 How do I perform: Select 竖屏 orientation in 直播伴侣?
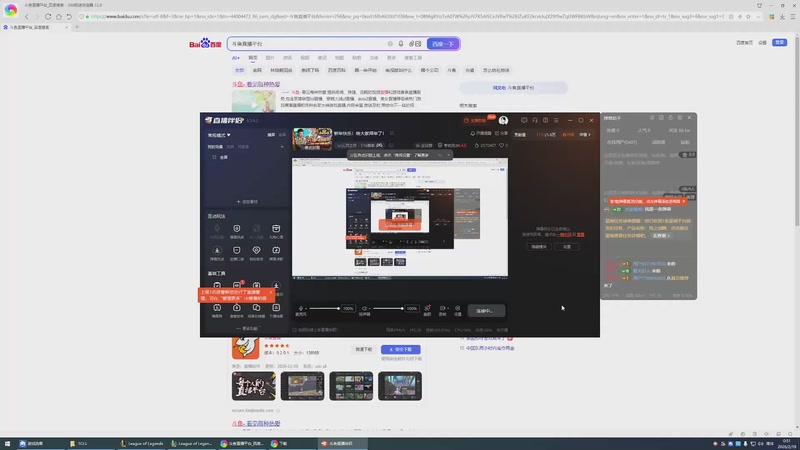tap(282, 135)
